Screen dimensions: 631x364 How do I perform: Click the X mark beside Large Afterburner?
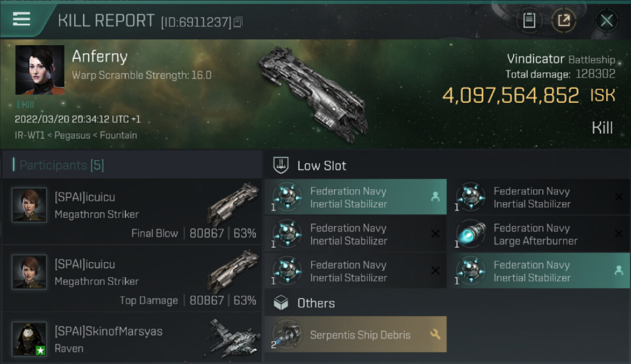click(618, 234)
